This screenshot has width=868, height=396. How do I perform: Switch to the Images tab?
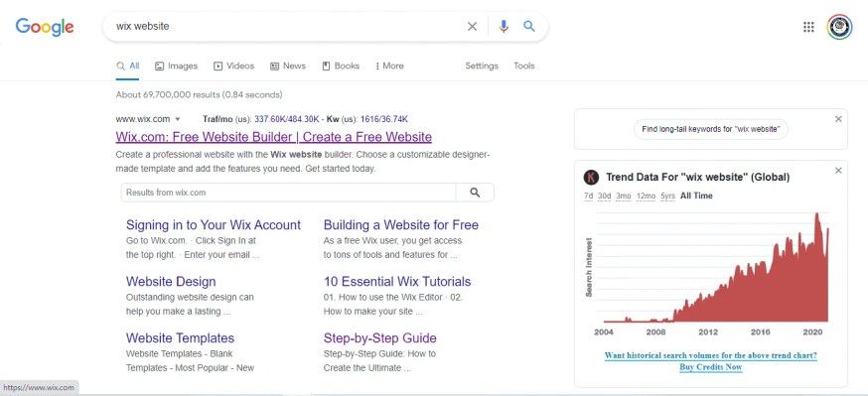[x=176, y=66]
